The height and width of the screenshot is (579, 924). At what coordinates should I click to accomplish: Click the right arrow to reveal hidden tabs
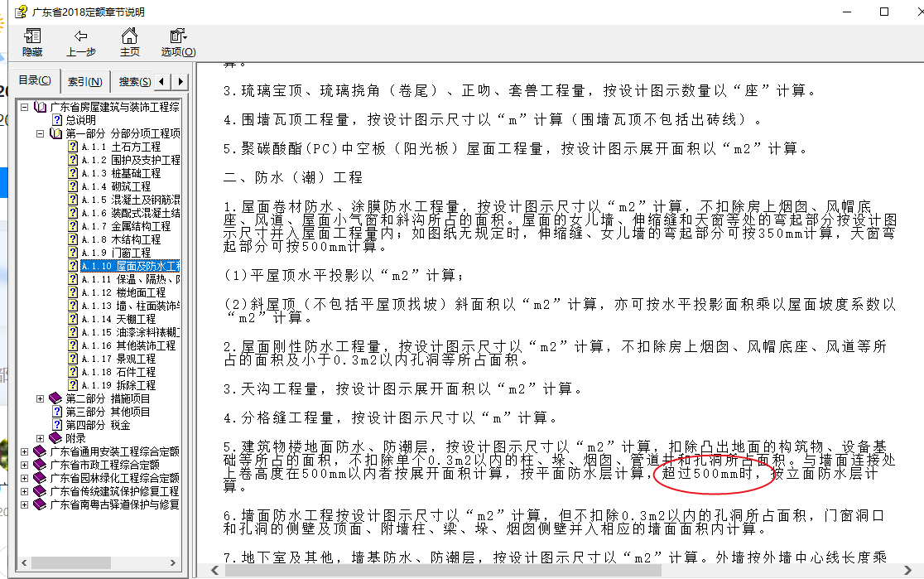pos(179,80)
